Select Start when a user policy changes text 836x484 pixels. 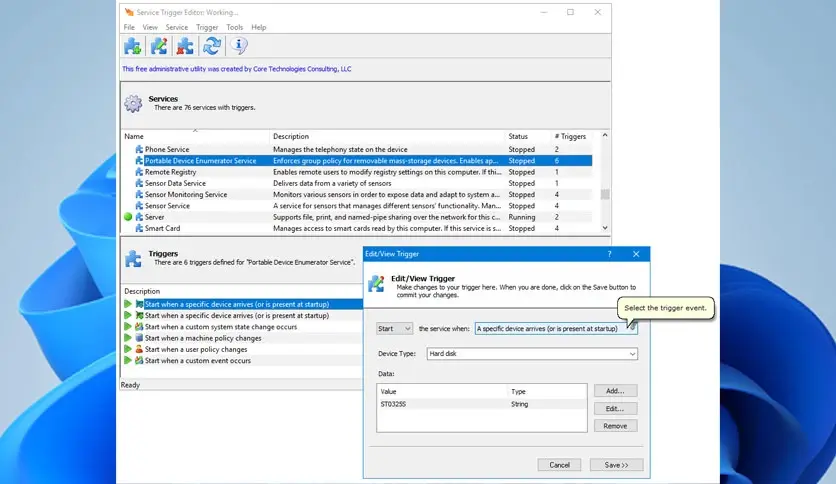click(196, 349)
